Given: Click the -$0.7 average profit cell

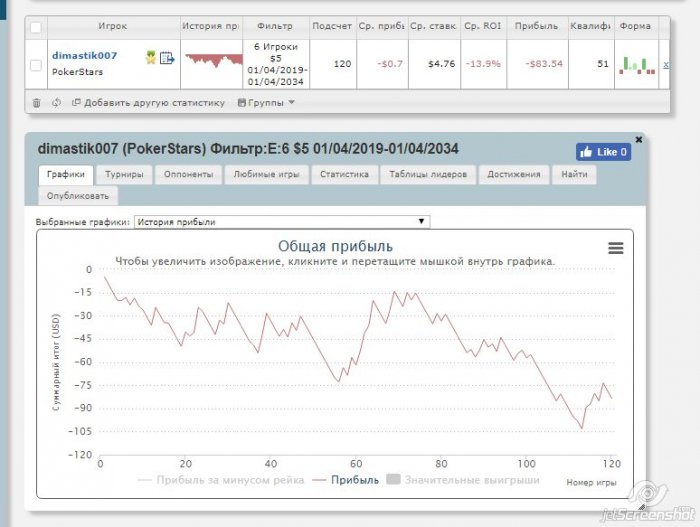Looking at the screenshot, I should click(x=382, y=64).
